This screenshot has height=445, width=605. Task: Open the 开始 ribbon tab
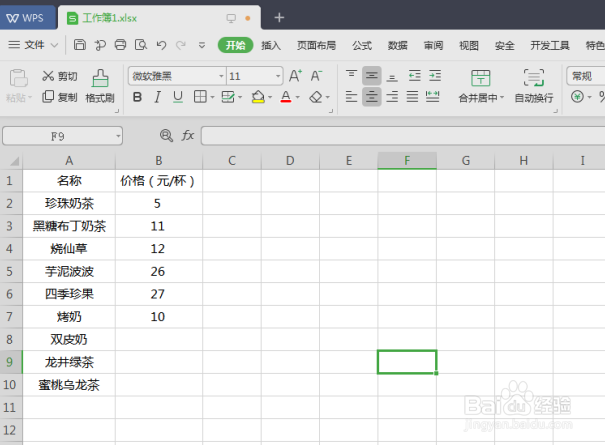coord(235,45)
